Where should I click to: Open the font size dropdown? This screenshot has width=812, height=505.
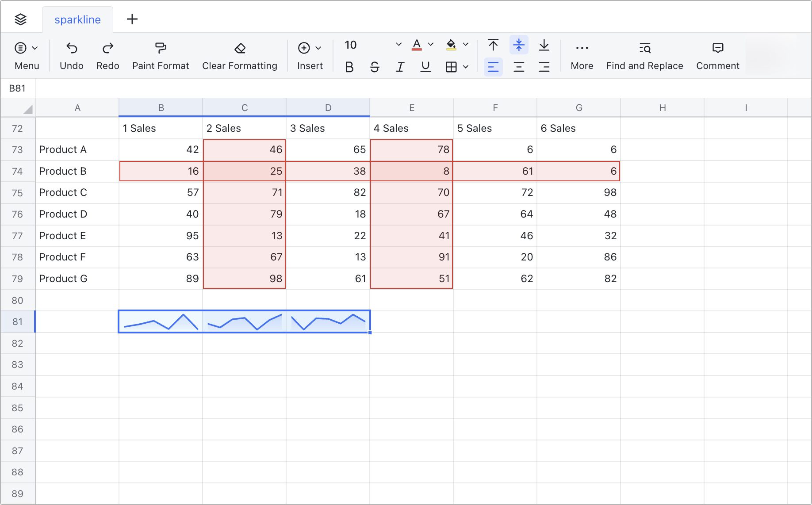398,45
